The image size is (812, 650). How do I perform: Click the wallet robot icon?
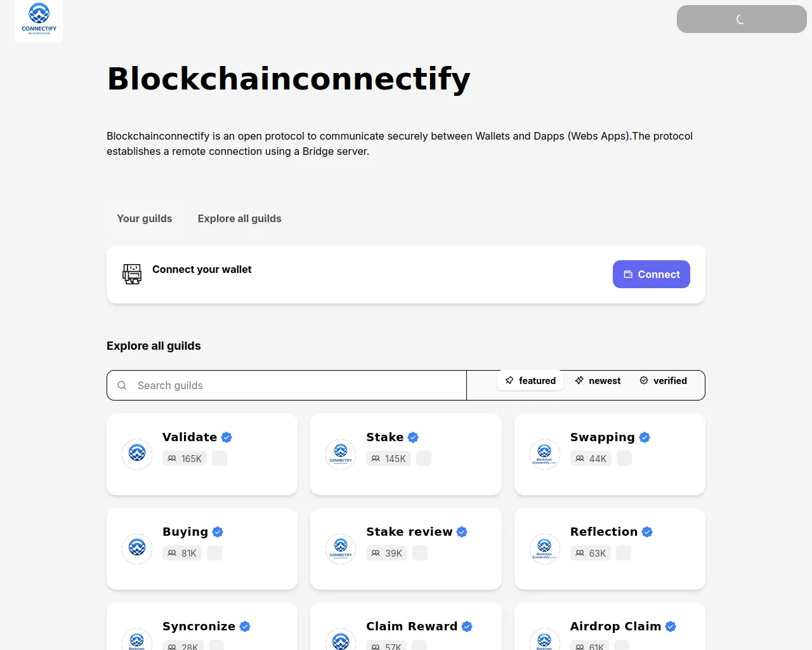point(132,274)
